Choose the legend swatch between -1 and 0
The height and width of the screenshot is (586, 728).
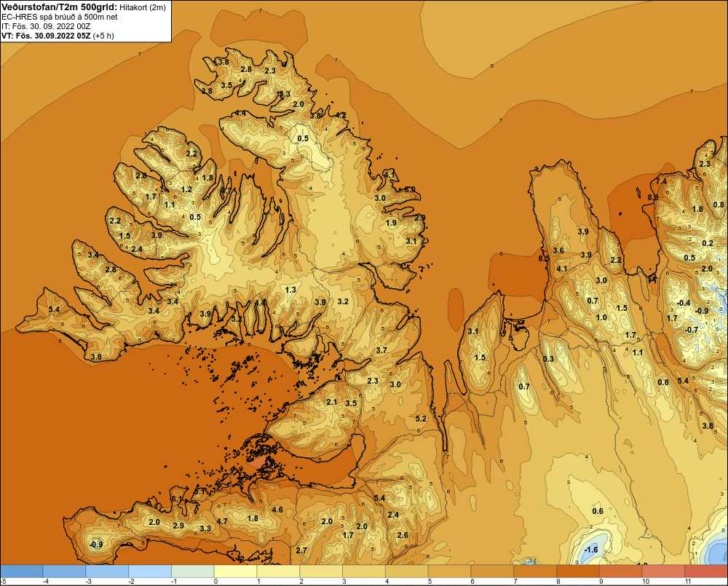click(193, 571)
